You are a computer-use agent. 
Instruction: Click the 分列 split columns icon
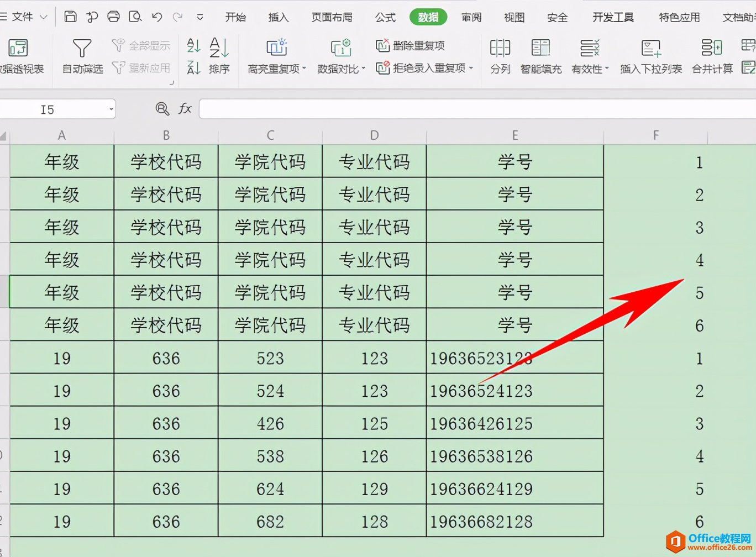[500, 48]
